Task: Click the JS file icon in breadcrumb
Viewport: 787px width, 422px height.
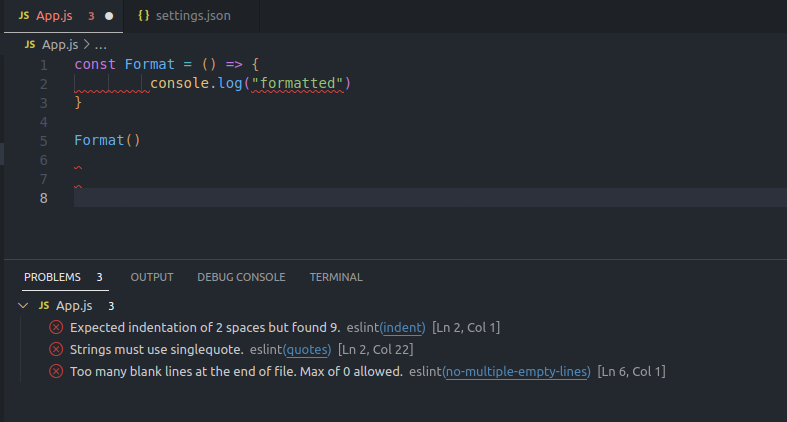Action: point(30,45)
